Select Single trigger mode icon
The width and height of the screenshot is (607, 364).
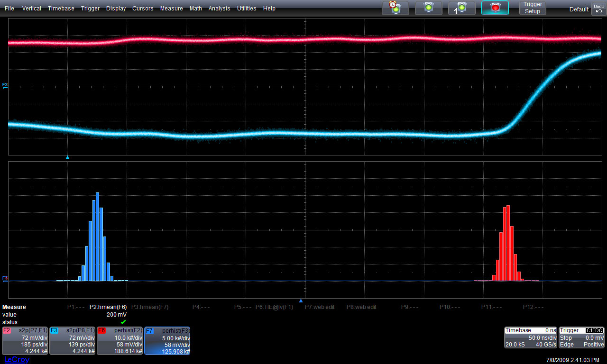click(x=462, y=8)
